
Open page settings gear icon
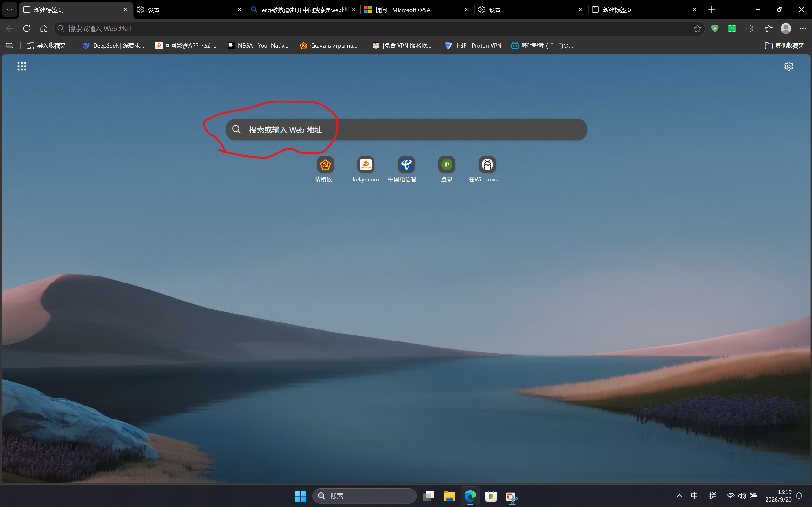click(789, 66)
